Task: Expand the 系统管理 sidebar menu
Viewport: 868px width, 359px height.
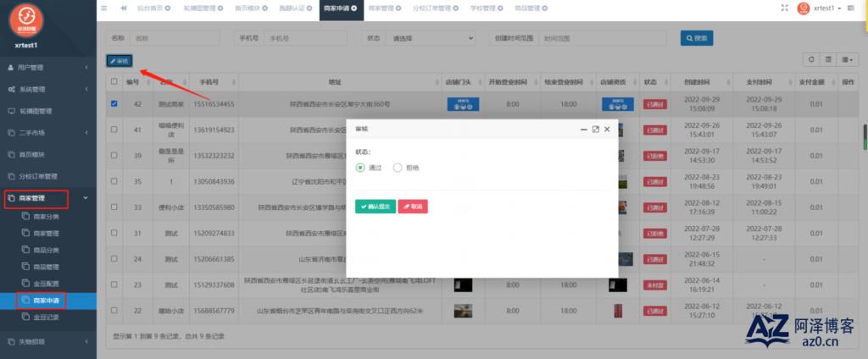Action: [48, 89]
